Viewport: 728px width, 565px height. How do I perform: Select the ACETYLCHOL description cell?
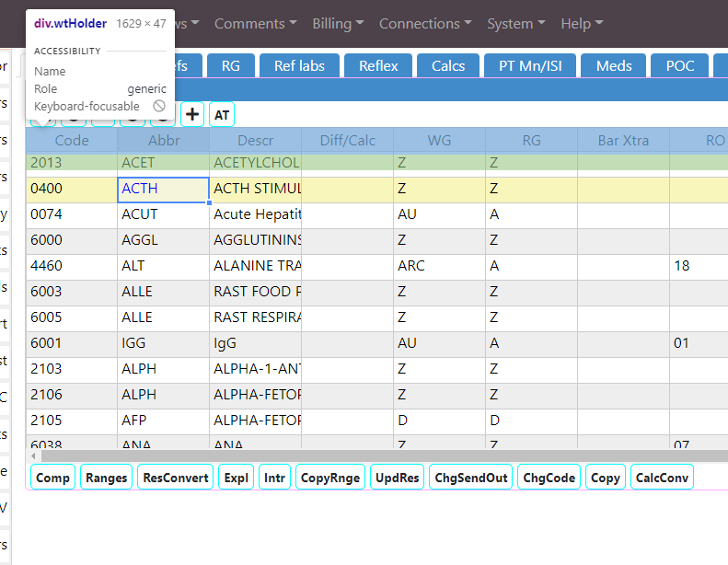click(x=255, y=163)
